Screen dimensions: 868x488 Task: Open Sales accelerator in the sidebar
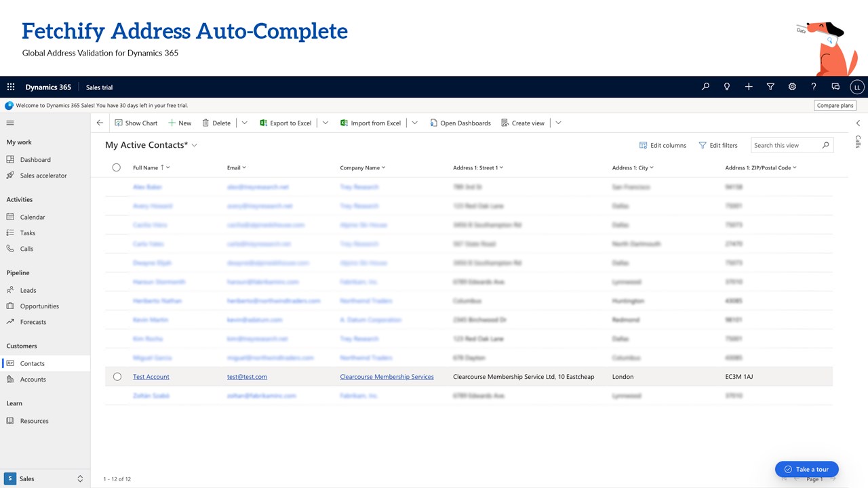[45, 176]
